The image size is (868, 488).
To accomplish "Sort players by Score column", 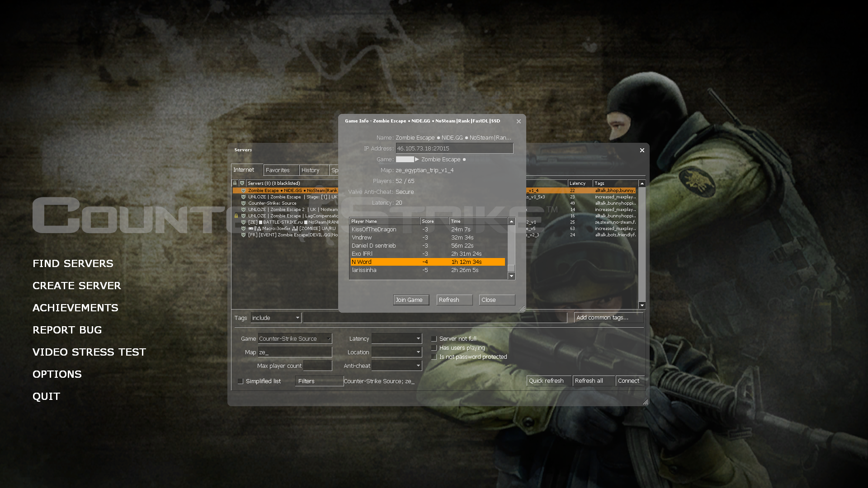I will 434,221.
